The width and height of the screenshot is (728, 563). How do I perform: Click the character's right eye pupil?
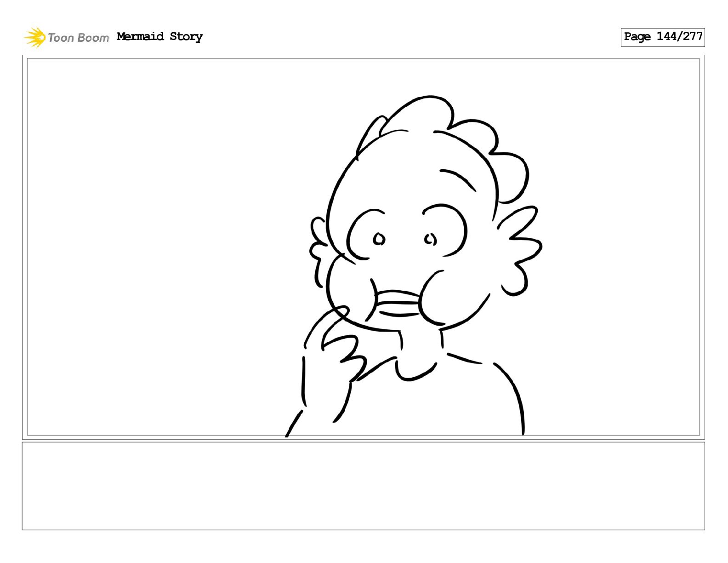pyautogui.click(x=430, y=239)
